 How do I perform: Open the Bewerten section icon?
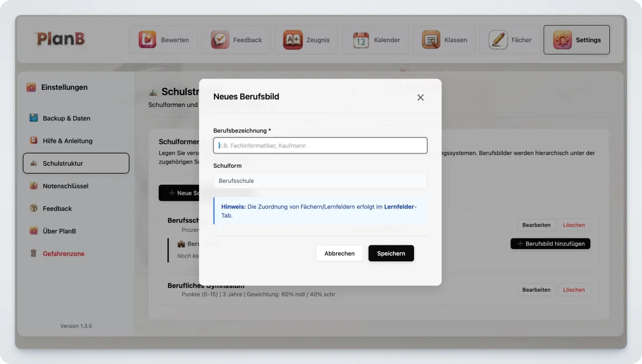coord(147,40)
